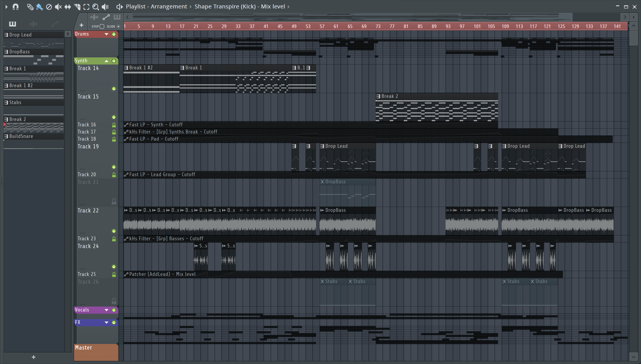This screenshot has width=641, height=364.
Task: Click the Drop Lead pattern icon in picker
Action: (6, 35)
